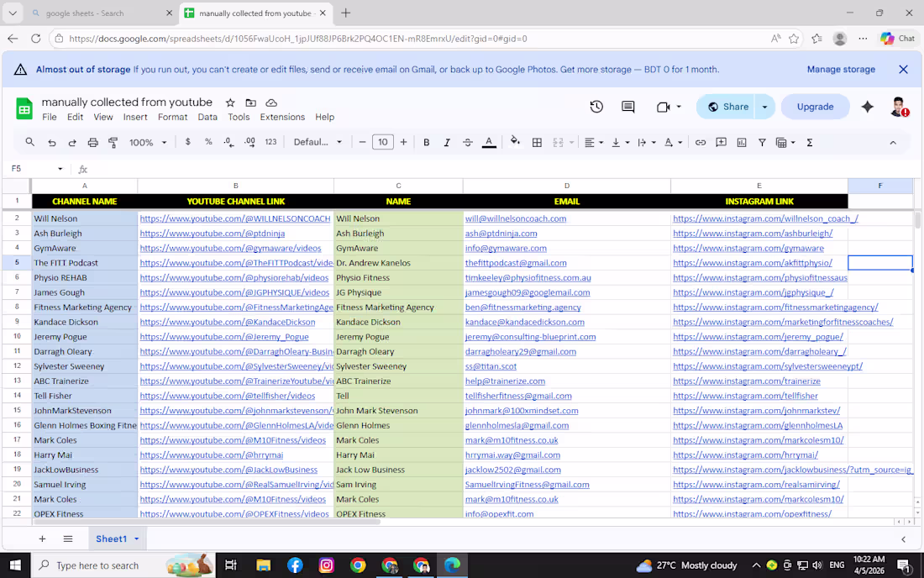The width and height of the screenshot is (924, 578).
Task: Create a filter with the funnel icon
Action: click(x=762, y=142)
